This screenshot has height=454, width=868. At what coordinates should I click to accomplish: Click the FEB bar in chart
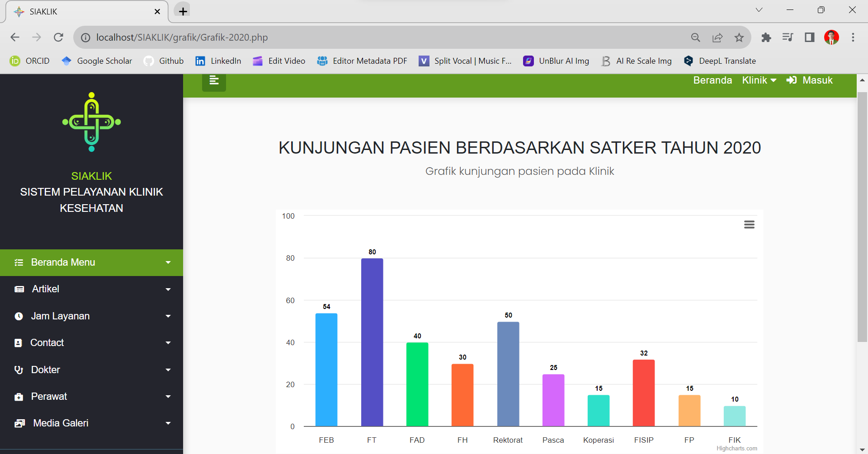[326, 370]
